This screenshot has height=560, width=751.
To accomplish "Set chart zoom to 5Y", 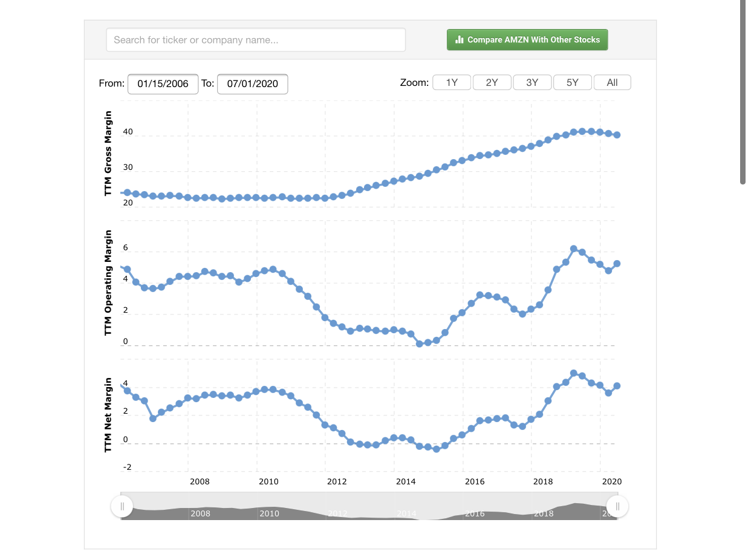I will point(572,83).
